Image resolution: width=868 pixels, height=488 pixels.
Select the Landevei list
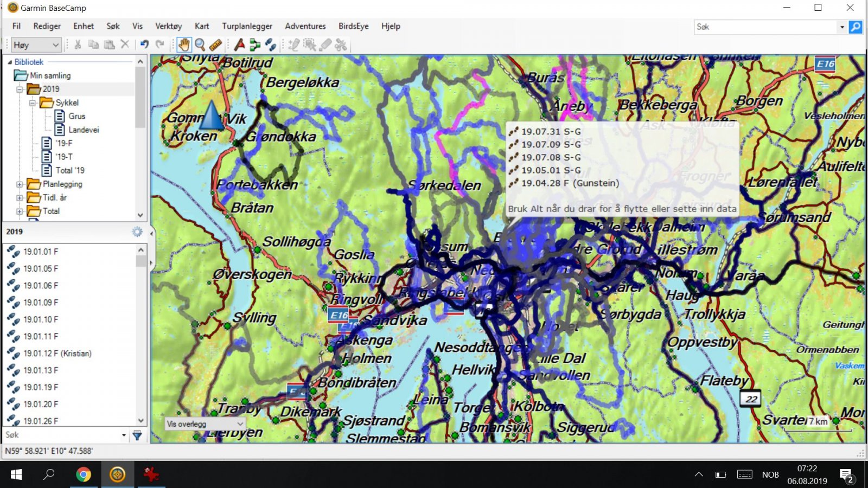84,130
